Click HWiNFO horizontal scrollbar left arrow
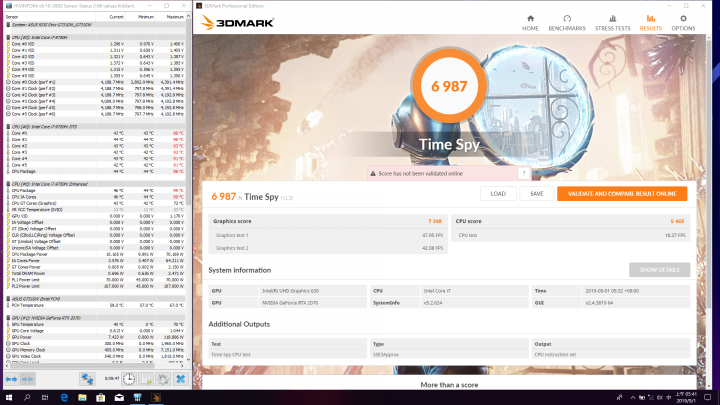This screenshot has height=405, width=720. click(x=7, y=366)
